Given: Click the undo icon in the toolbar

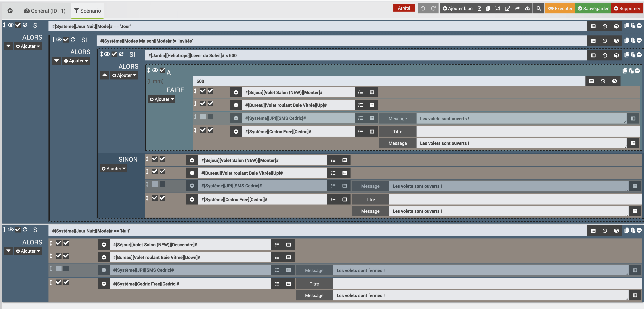Looking at the screenshot, I should click(423, 9).
